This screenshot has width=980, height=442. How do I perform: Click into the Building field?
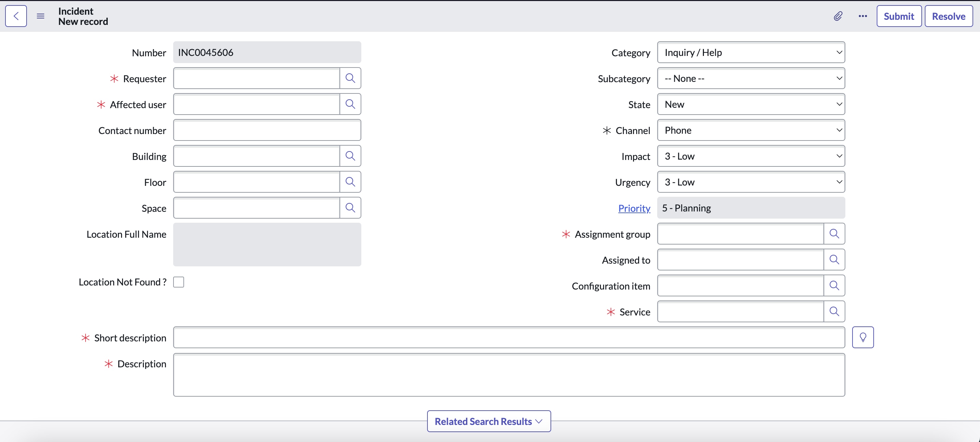[x=256, y=156]
